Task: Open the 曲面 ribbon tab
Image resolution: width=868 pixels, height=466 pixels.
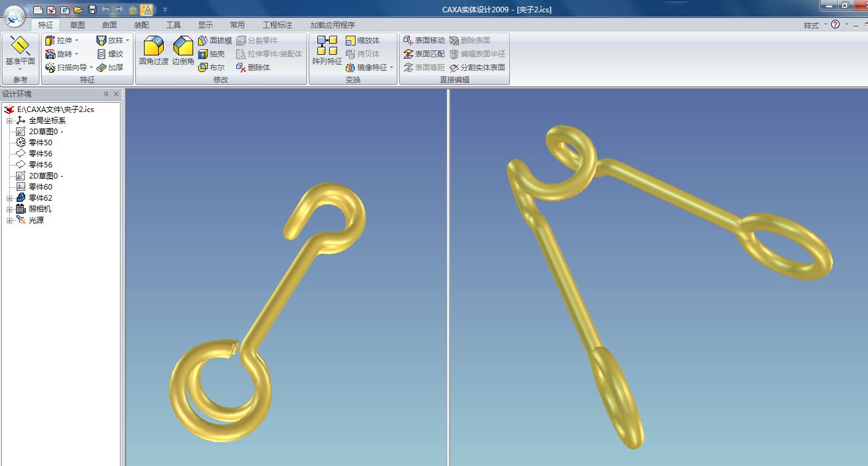Action: point(109,25)
